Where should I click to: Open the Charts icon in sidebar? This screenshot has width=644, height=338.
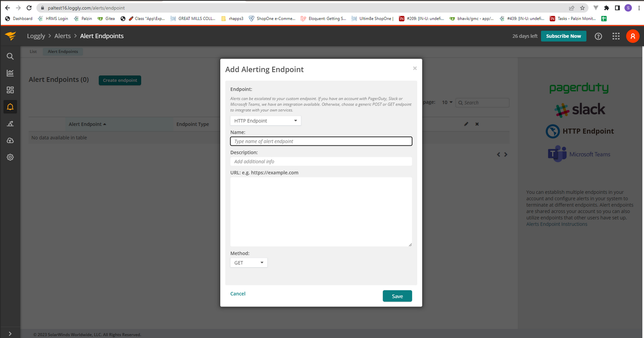[x=10, y=73]
